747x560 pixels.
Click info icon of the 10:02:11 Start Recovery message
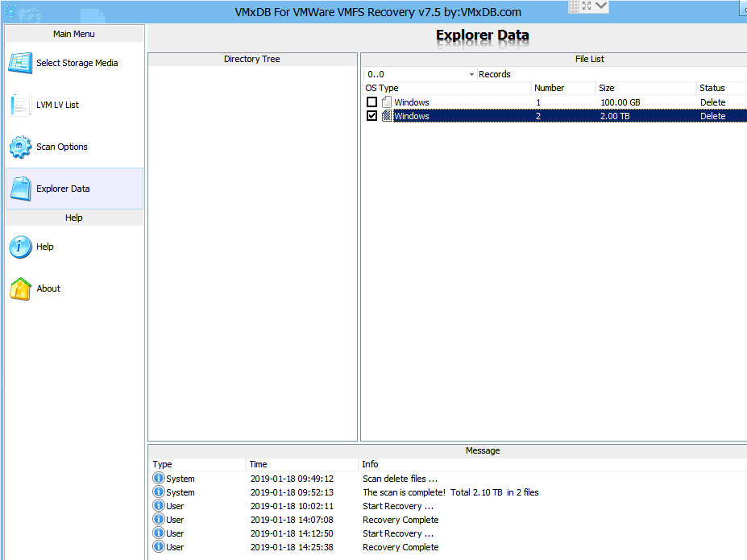click(159, 505)
